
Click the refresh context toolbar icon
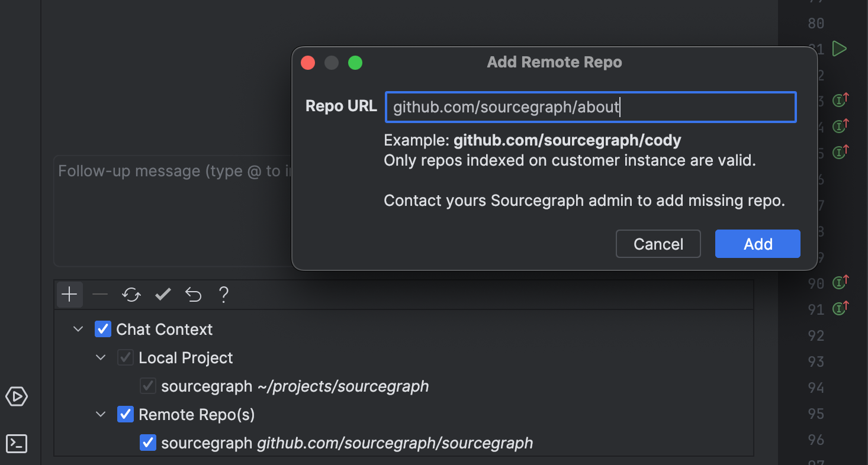tap(131, 294)
